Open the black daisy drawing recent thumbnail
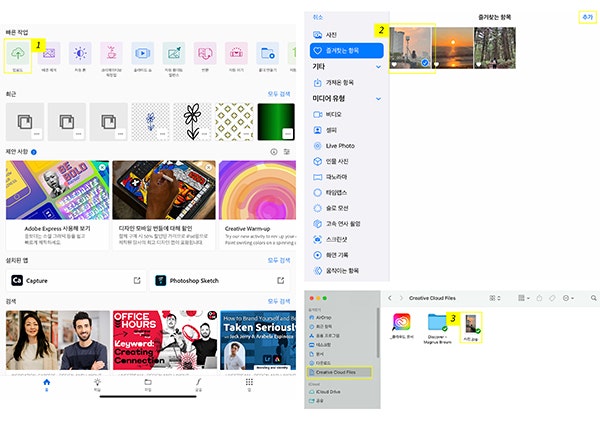The image size is (600, 424). [192, 122]
